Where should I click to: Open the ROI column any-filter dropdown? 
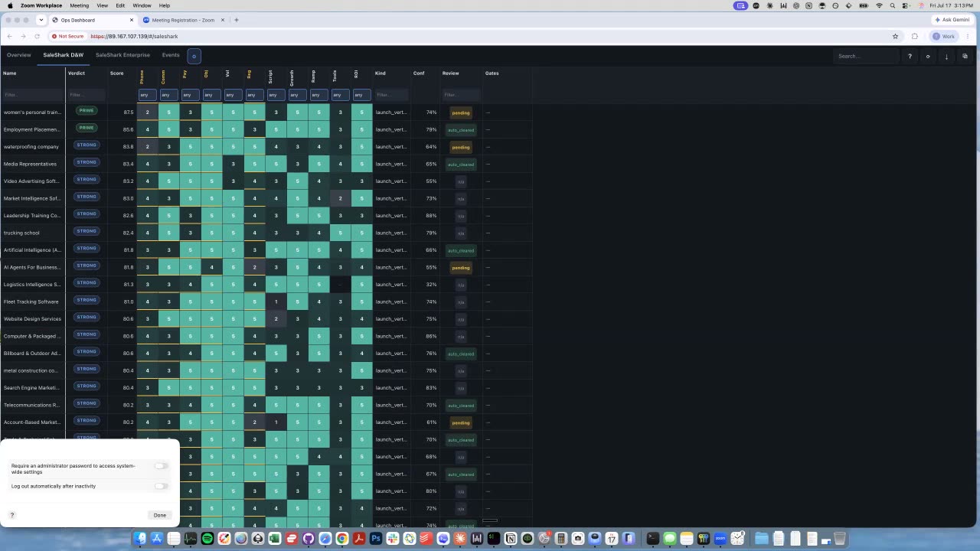pos(362,95)
